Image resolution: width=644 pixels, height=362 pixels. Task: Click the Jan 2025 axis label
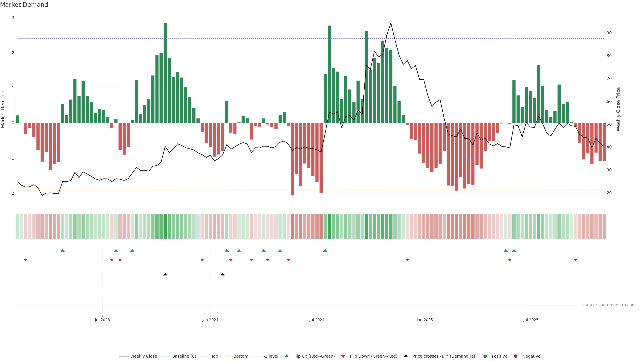click(x=424, y=320)
